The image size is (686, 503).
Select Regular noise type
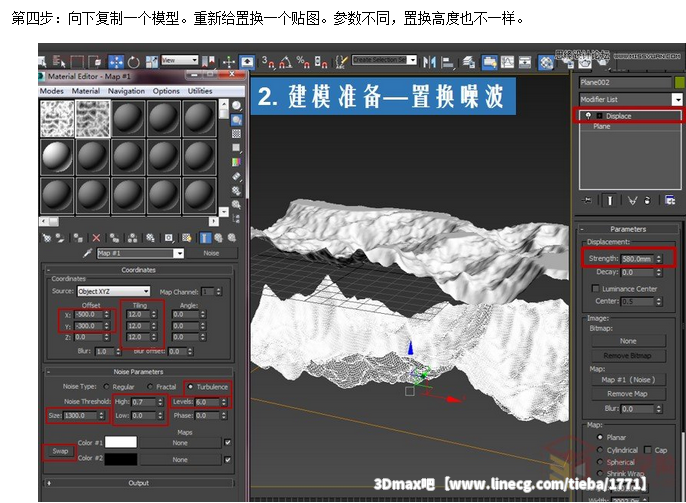coord(106,387)
